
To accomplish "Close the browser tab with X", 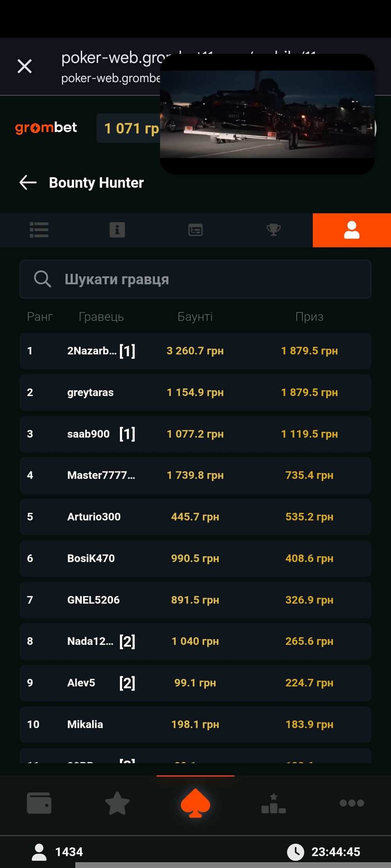I will 25,66.
